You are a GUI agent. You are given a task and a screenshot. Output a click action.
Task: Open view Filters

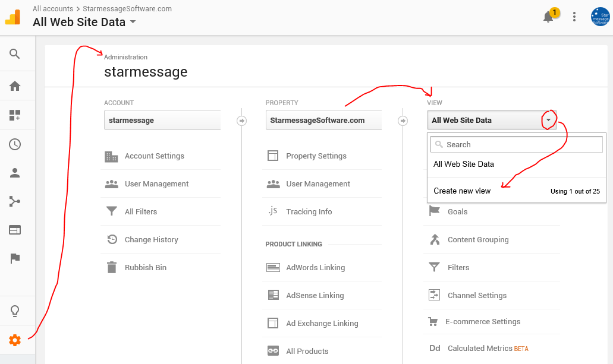pos(458,267)
